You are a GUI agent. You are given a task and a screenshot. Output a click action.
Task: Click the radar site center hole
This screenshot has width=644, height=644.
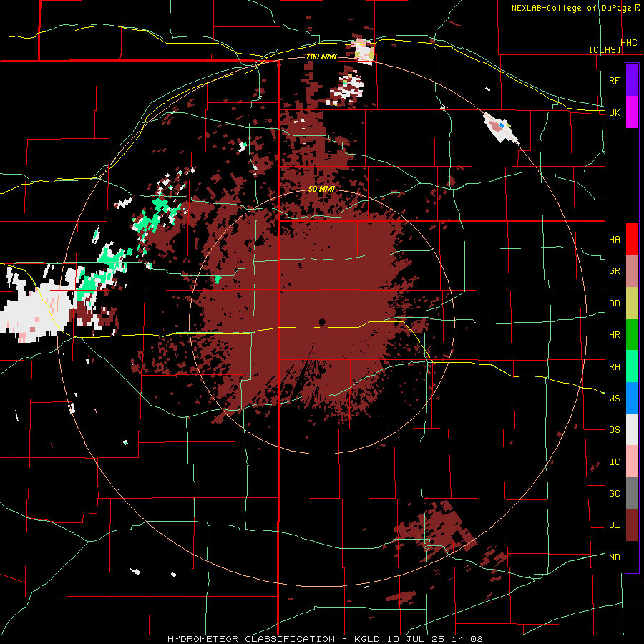322,321
